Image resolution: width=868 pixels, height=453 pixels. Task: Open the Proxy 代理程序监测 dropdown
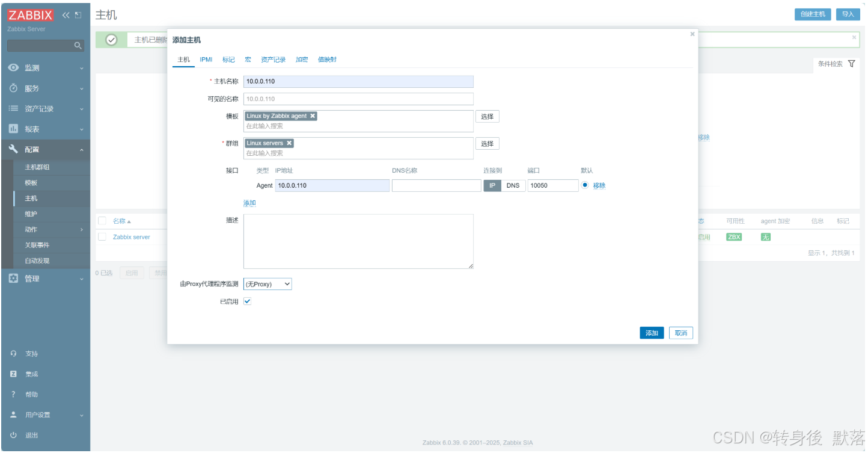267,284
